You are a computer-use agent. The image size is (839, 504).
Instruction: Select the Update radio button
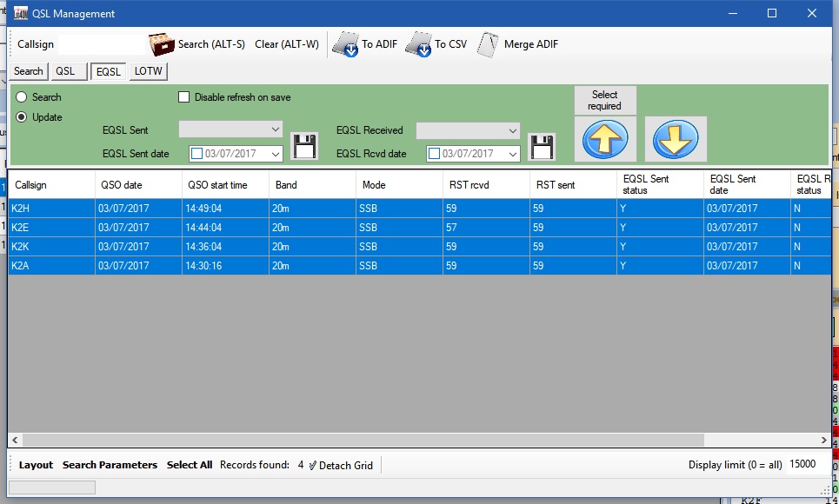pyautogui.click(x=22, y=116)
